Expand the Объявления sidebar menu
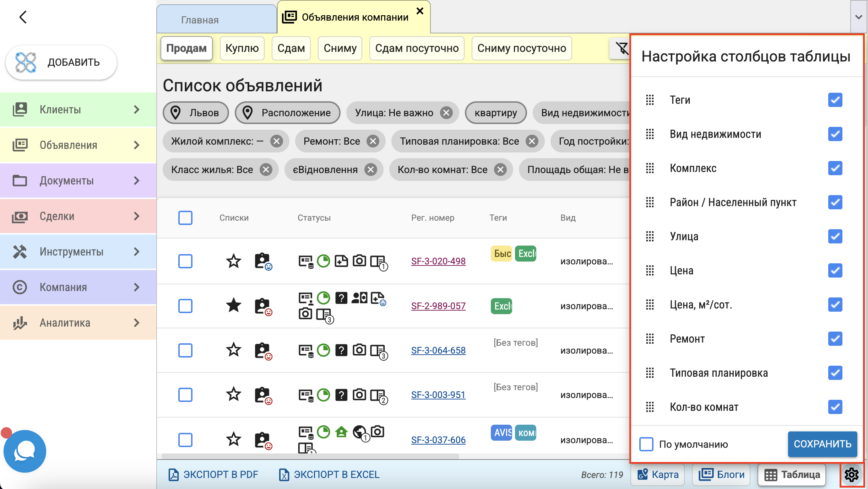 click(78, 145)
